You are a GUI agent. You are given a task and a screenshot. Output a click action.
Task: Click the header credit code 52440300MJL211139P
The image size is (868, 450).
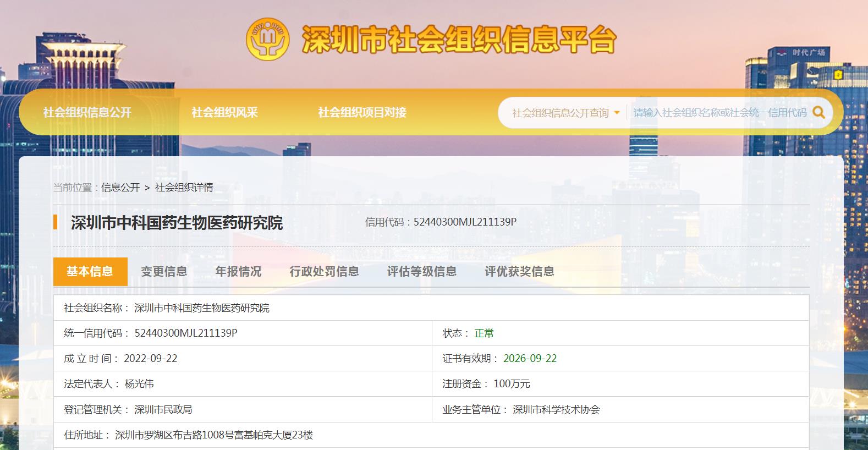pos(465,222)
